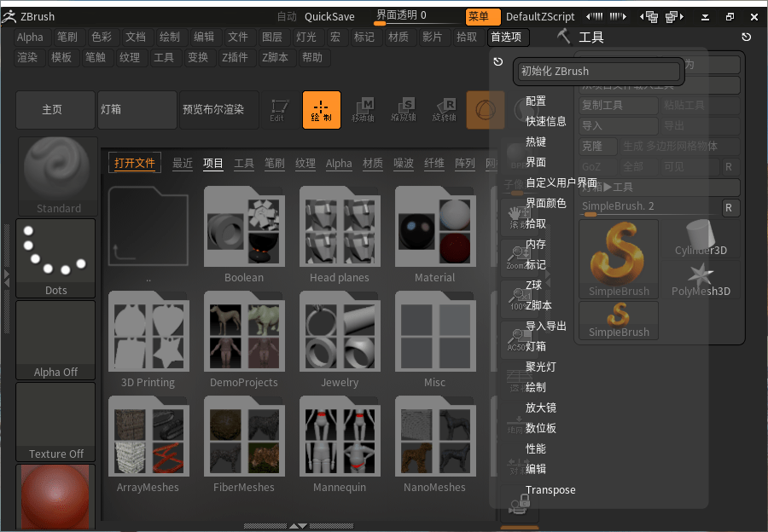The width and height of the screenshot is (768, 532).
Task: Click the ZBrush logo icon
Action: (9, 17)
